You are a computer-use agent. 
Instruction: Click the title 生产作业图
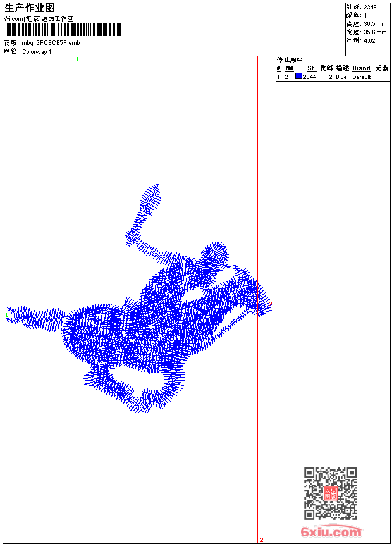click(30, 8)
